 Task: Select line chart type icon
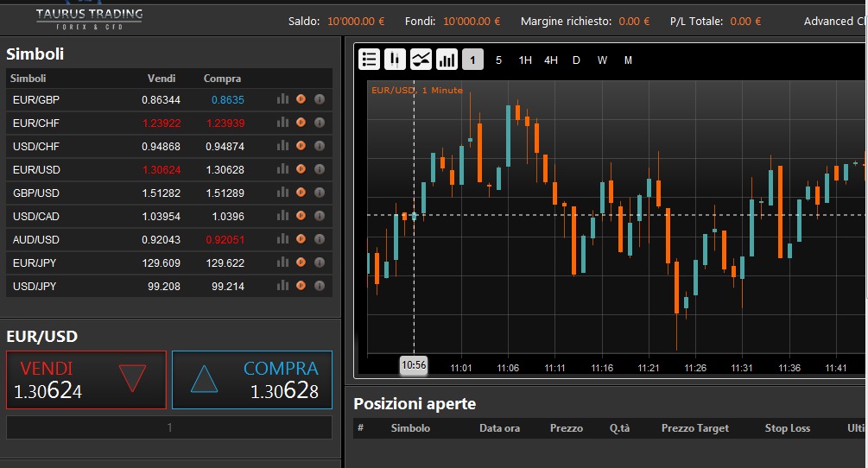[421, 60]
